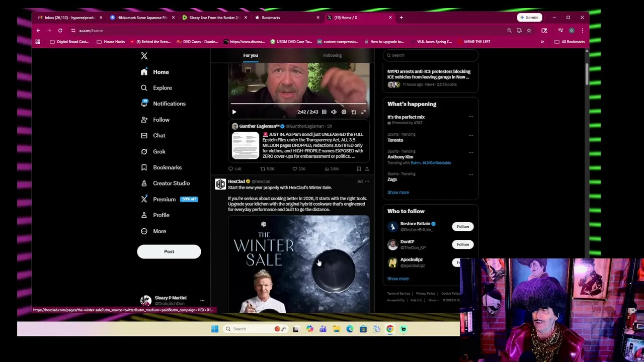Open the HexClad Winter Sale image

(299, 263)
